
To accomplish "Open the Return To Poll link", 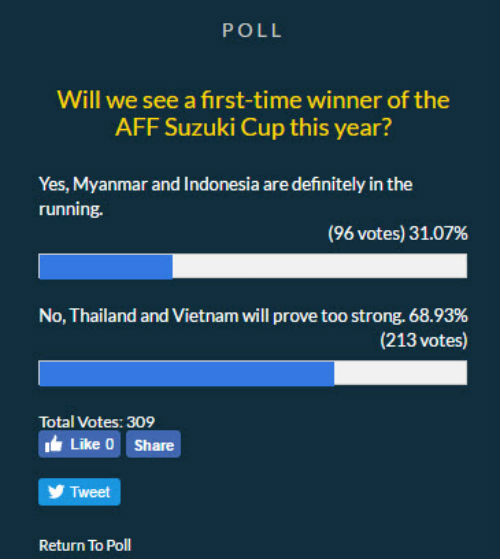I will pyautogui.click(x=85, y=545).
